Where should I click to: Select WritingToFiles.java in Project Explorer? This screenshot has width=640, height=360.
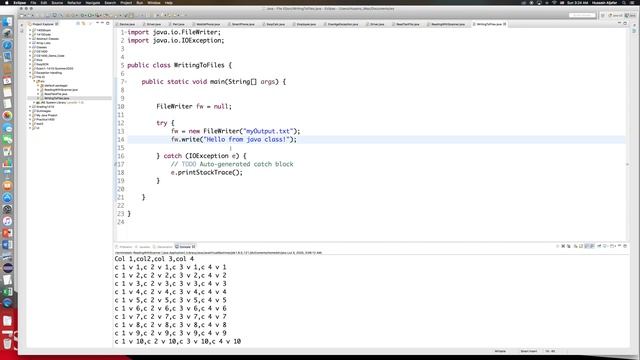point(56,98)
